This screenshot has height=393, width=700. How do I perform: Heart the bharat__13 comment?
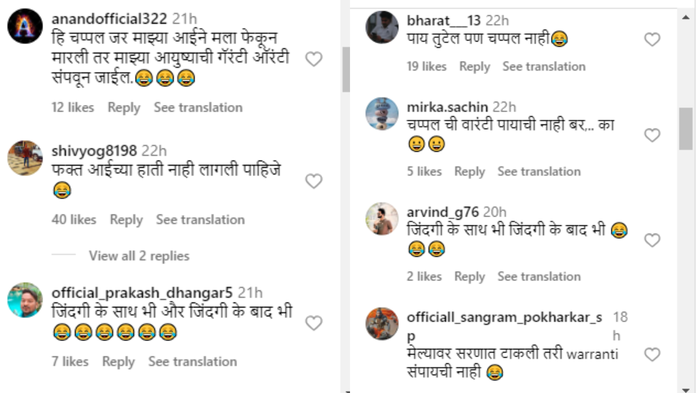pos(652,39)
